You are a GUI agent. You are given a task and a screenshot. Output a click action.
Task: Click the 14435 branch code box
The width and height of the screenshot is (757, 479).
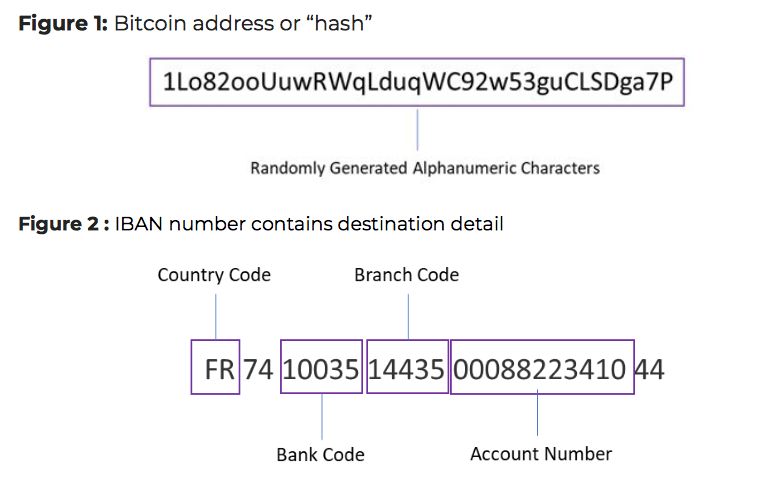tap(407, 366)
